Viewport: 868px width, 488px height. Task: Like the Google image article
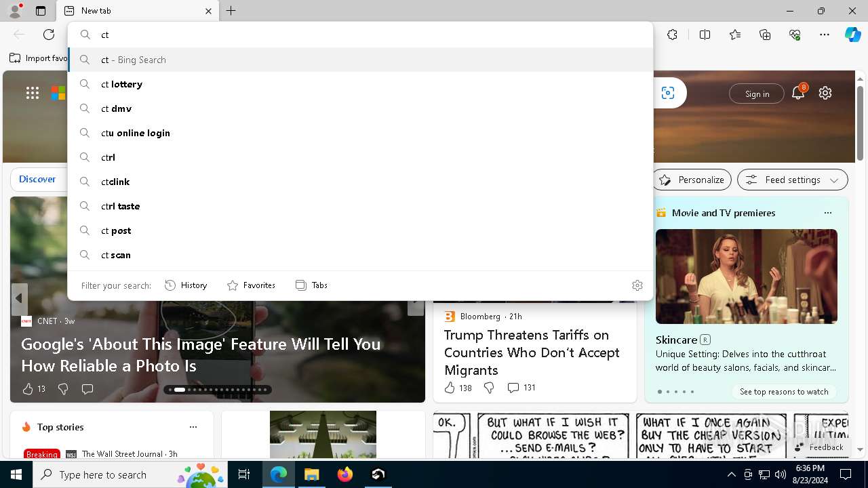tap(33, 389)
